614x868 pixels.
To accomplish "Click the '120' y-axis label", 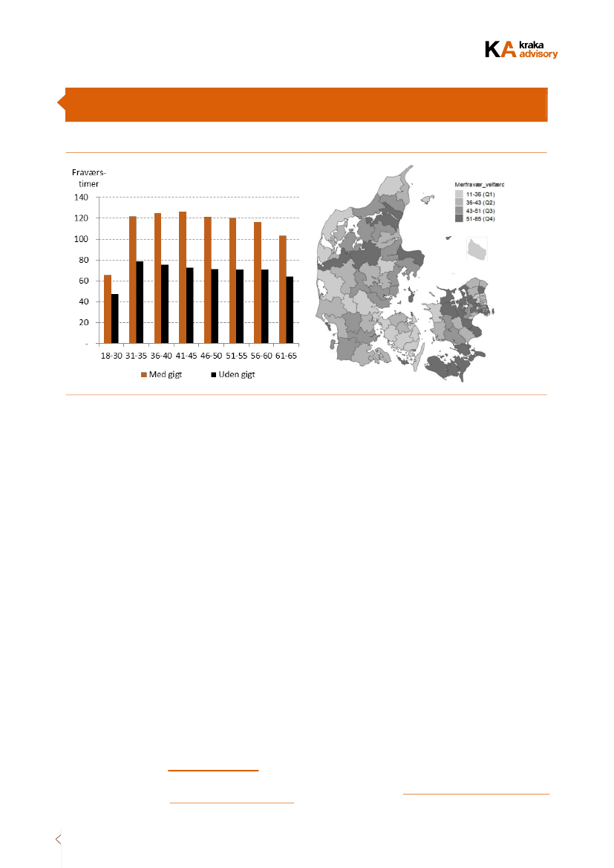I will pos(82,218).
